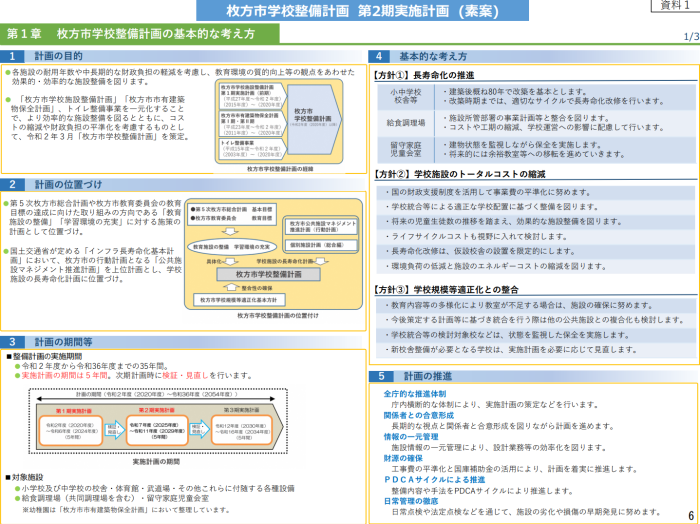This screenshot has height=524, width=700.
Task: Click the red text '実施計画の期間は5年間'
Action: (64, 375)
